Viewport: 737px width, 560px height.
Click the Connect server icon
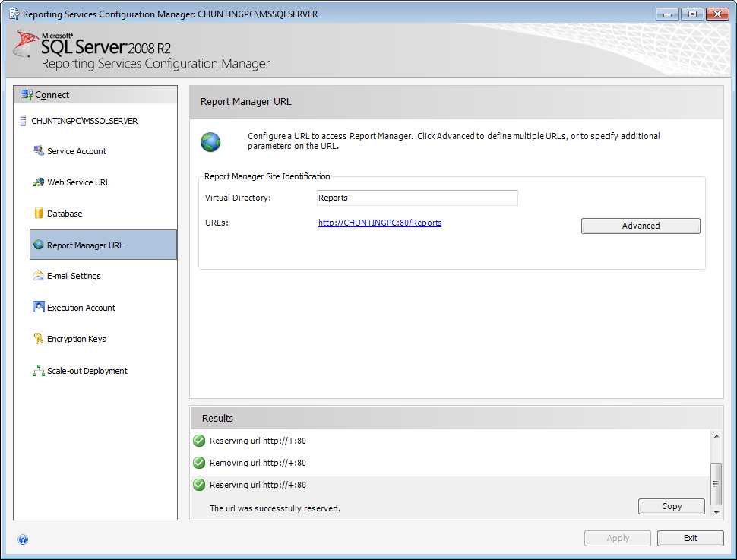pyautogui.click(x=27, y=95)
